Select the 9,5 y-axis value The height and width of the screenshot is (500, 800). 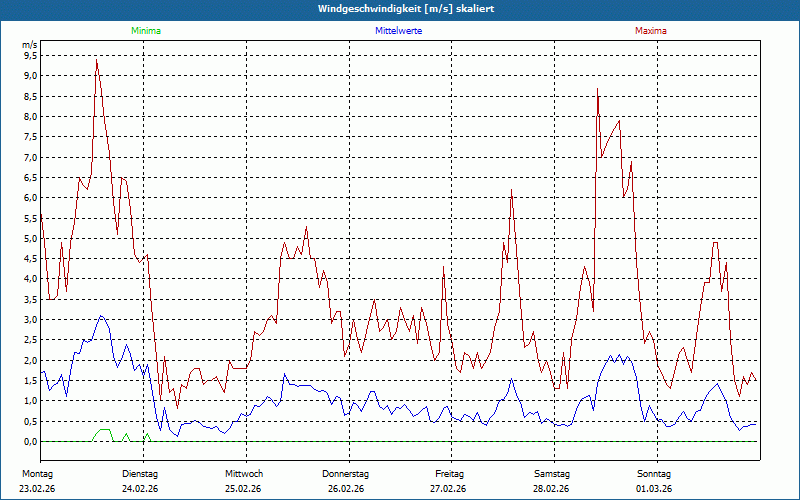coord(31,56)
